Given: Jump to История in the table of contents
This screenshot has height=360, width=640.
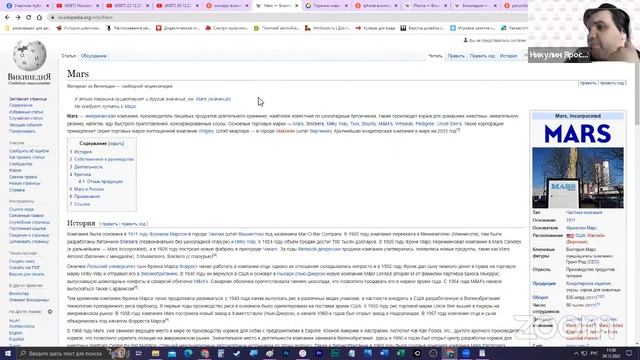Looking at the screenshot, I should click(82, 152).
